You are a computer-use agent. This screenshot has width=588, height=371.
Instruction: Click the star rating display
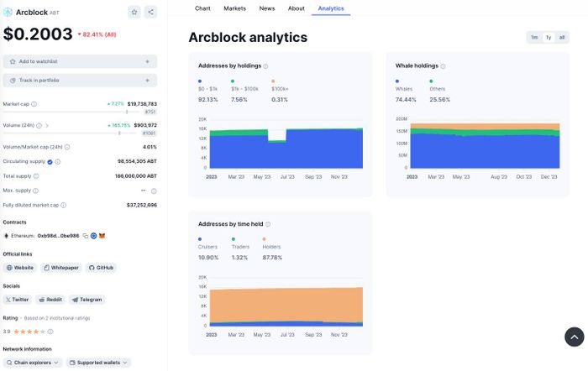tap(29, 332)
